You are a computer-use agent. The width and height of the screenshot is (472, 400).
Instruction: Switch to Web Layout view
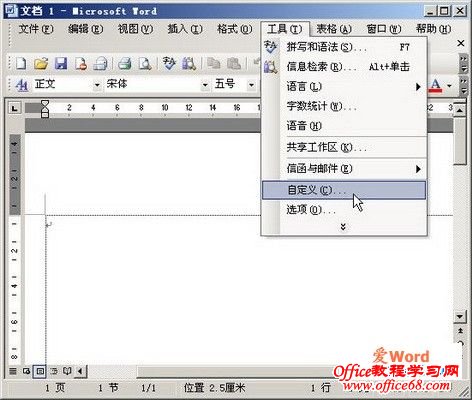click(26, 371)
